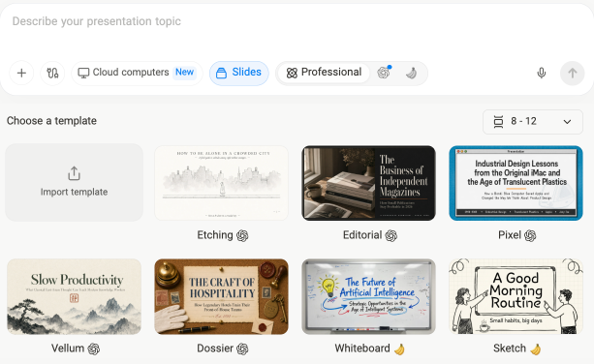Click the Whiteboard label text
This screenshot has width=594, height=364.
point(362,349)
